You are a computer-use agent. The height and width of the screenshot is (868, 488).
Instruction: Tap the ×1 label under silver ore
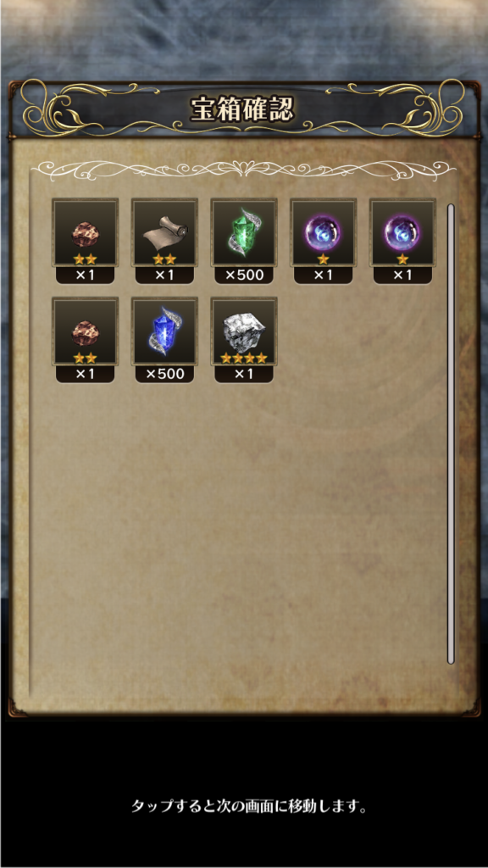[x=244, y=374]
